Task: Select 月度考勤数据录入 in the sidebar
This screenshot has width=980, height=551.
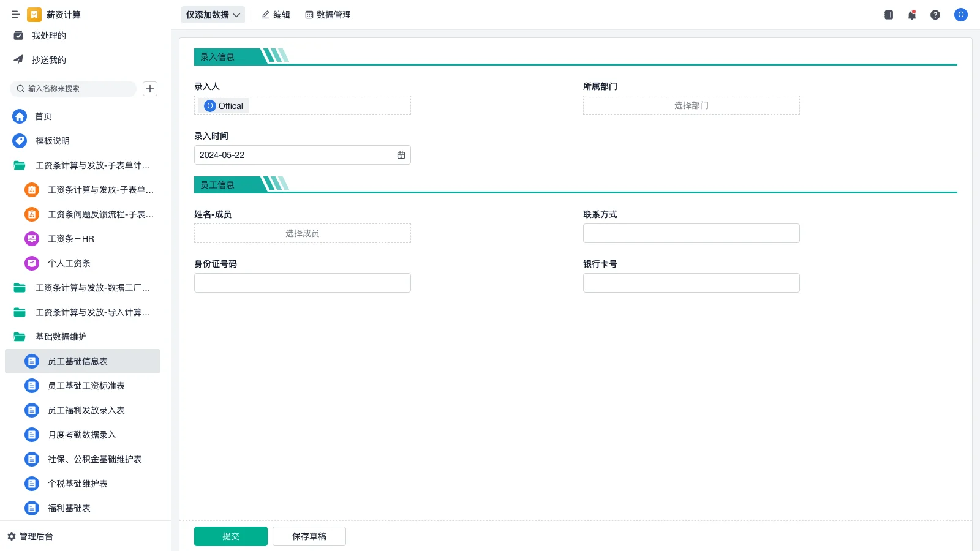Action: coord(83,435)
